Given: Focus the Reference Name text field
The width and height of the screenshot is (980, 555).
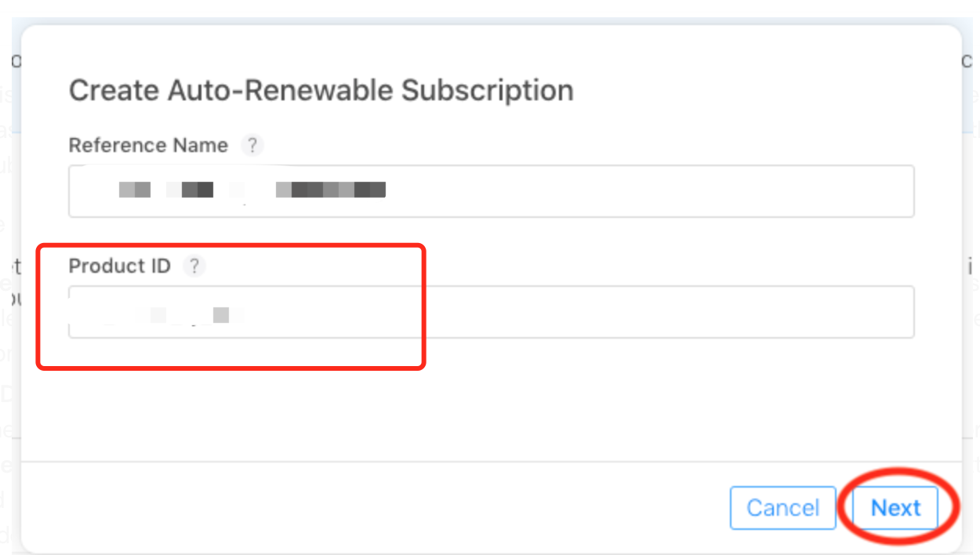Looking at the screenshot, I should (491, 190).
